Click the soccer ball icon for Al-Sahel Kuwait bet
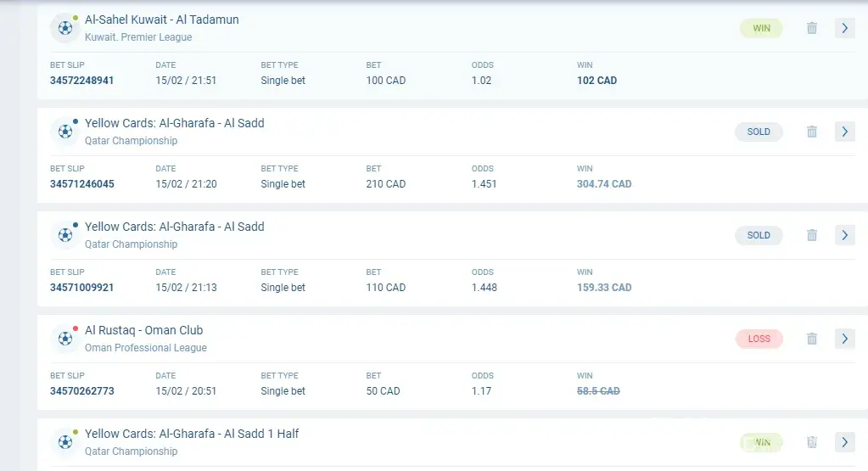The height and width of the screenshot is (471, 868). click(x=65, y=28)
